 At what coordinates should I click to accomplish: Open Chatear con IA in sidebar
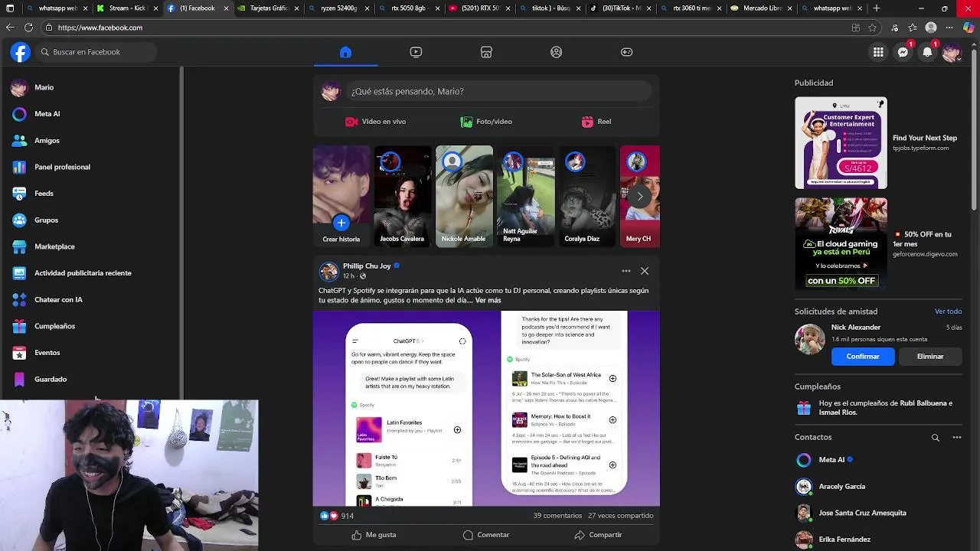click(x=92, y=300)
